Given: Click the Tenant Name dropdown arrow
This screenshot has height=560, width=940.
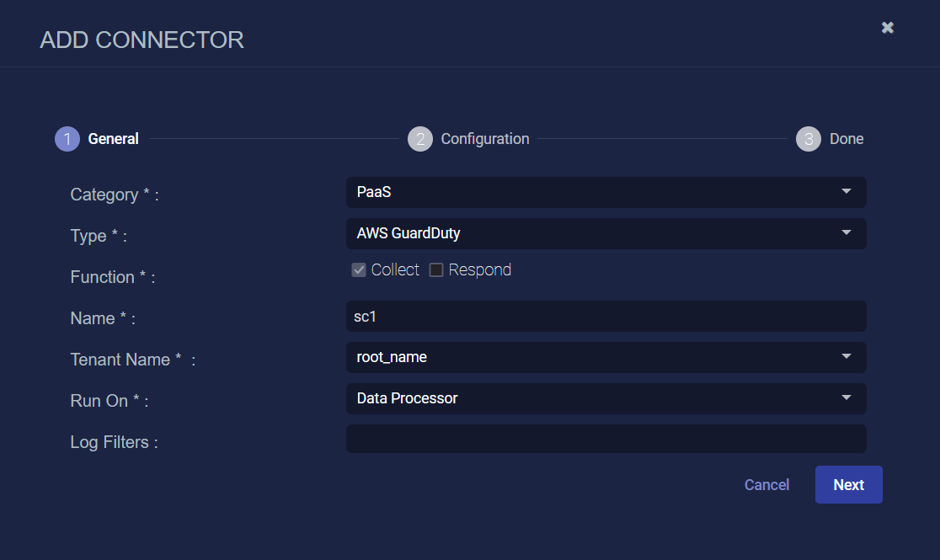Looking at the screenshot, I should point(847,356).
